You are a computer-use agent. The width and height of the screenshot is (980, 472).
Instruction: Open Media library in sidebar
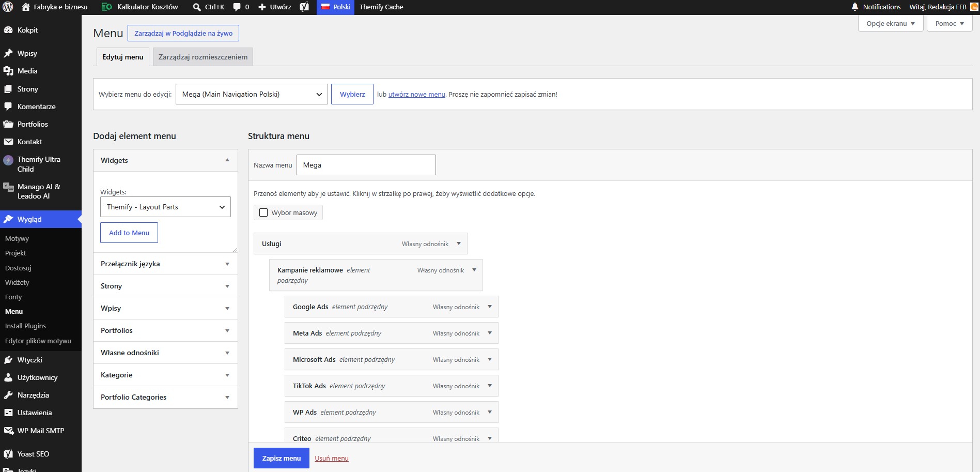click(x=40, y=71)
